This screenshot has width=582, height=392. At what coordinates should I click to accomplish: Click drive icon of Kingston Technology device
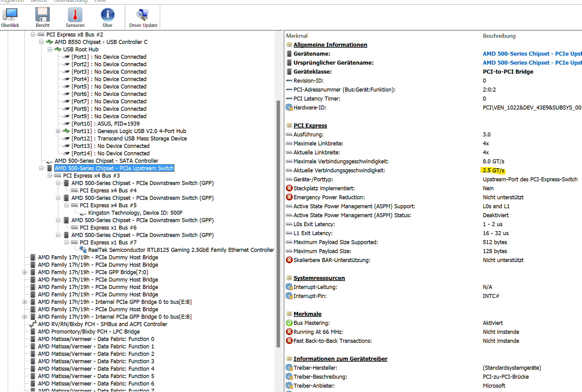(x=83, y=213)
